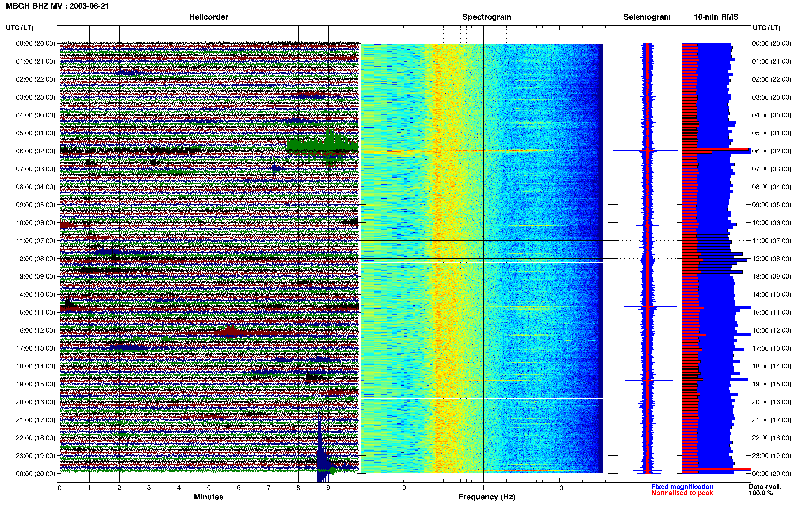Click the "5" tick on the Minutes axis
812x508 pixels.
[x=209, y=487]
